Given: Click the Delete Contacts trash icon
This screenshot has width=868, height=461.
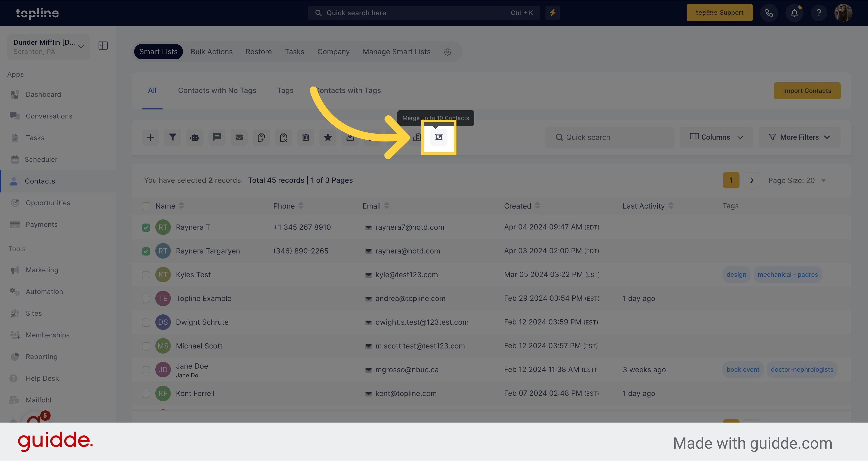Looking at the screenshot, I should click(x=306, y=137).
